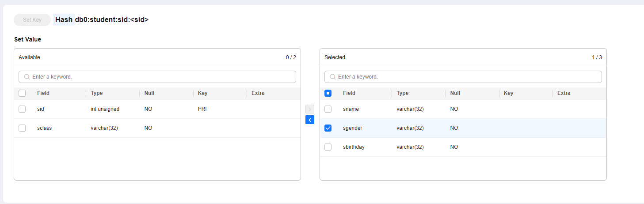The width and height of the screenshot is (644, 204).
Task: Click the sid row's PRI key cell
Action: coord(202,109)
